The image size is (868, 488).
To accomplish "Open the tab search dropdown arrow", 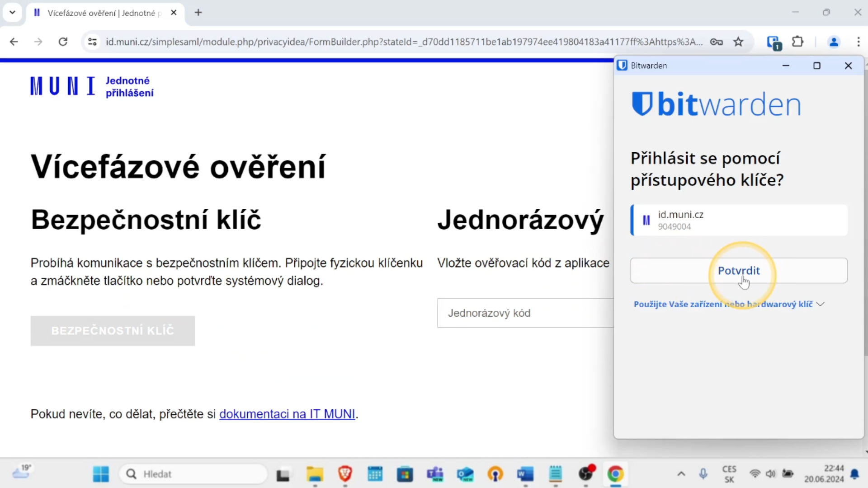I will (12, 13).
